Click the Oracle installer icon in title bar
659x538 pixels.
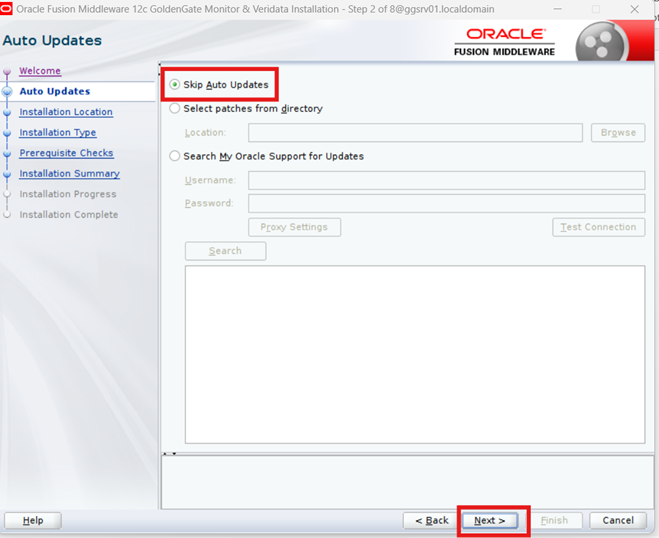pyautogui.click(x=7, y=9)
